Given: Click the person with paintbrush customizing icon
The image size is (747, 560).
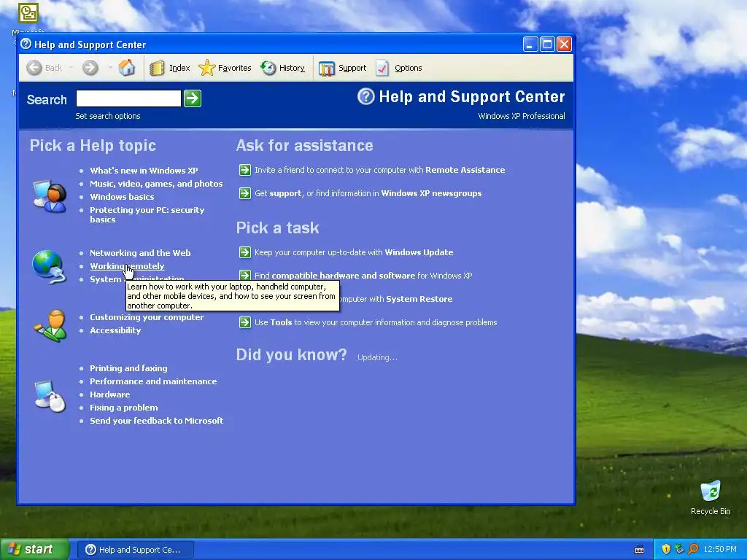Looking at the screenshot, I should point(50,326).
